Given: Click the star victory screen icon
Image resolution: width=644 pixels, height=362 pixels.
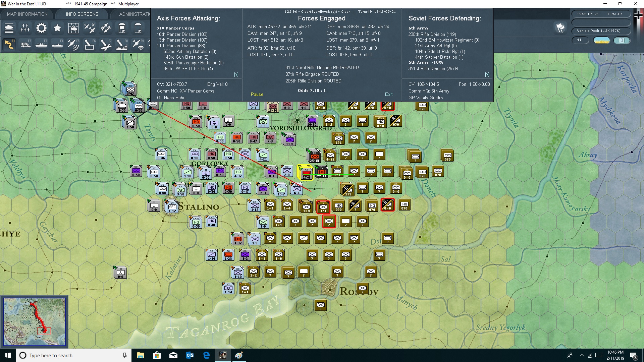Looking at the screenshot, I should point(57,28).
